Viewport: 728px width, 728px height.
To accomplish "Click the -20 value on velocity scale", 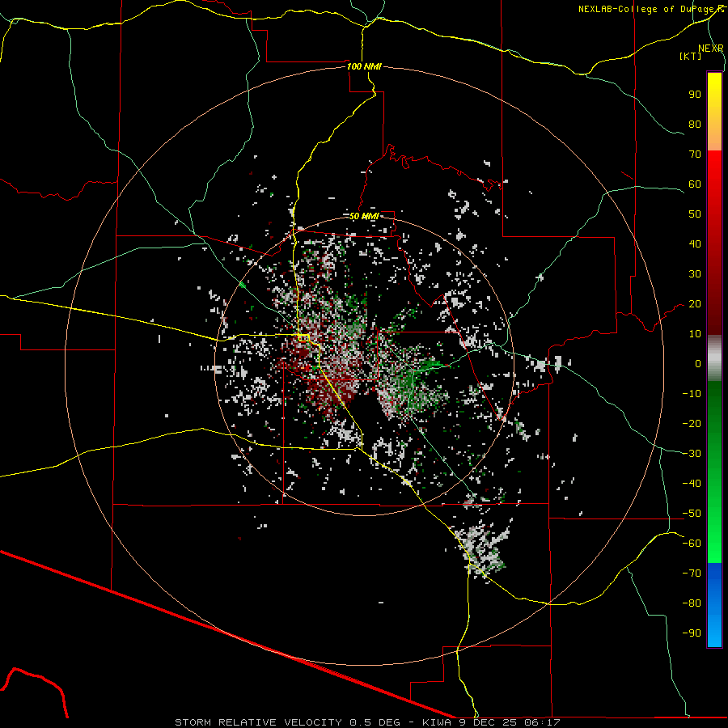I will point(692,423).
